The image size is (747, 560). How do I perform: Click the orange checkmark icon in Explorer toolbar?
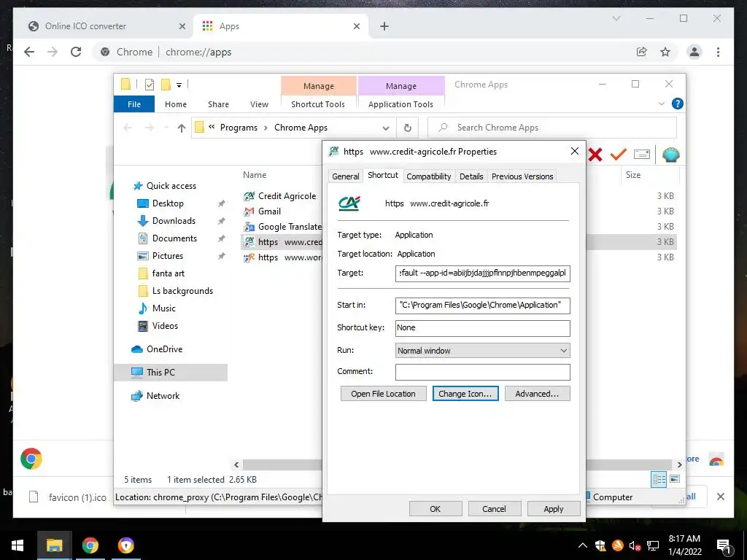619,155
